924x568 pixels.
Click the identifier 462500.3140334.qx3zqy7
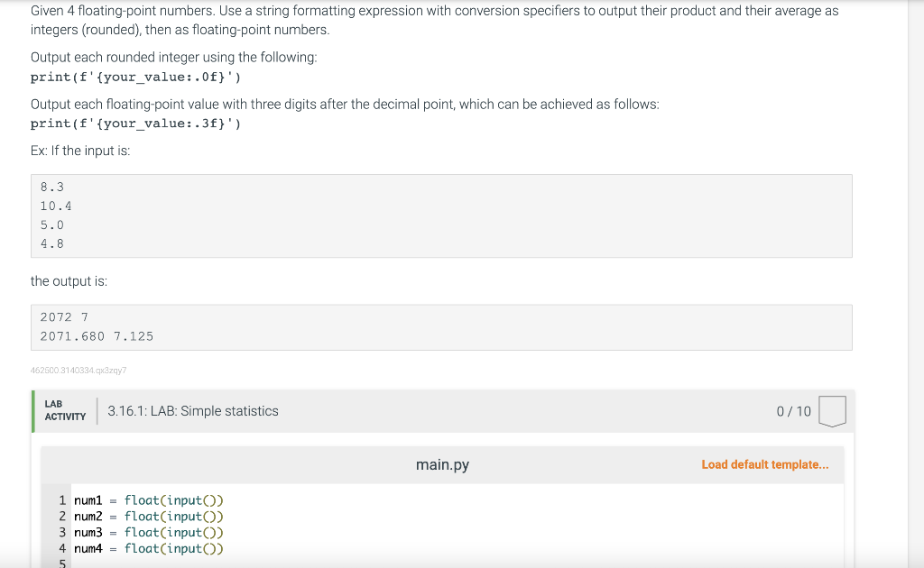click(x=79, y=371)
